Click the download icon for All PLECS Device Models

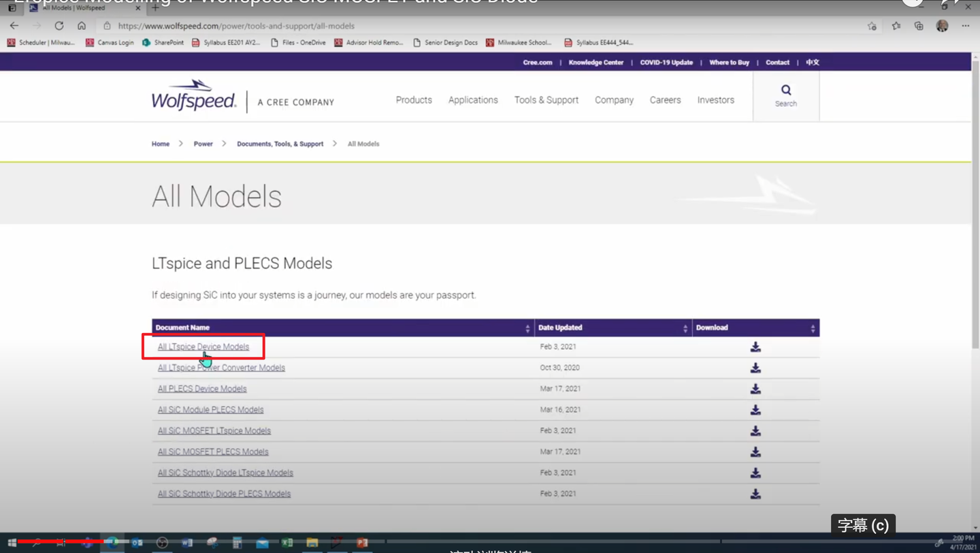point(755,389)
